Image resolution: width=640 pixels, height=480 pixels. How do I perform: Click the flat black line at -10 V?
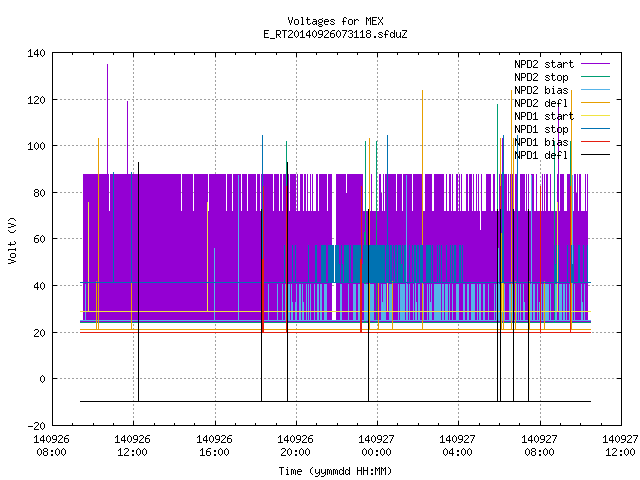pyautogui.click(x=335, y=402)
